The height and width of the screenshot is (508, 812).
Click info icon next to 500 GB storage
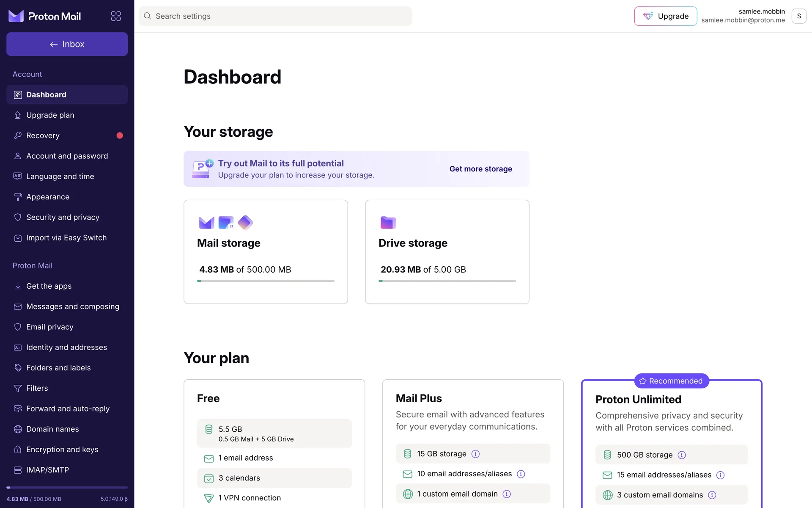(x=682, y=455)
